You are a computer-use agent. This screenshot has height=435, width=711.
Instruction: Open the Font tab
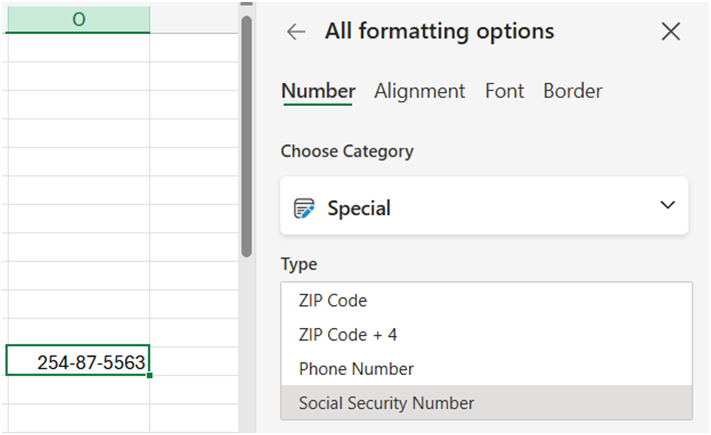click(x=504, y=91)
